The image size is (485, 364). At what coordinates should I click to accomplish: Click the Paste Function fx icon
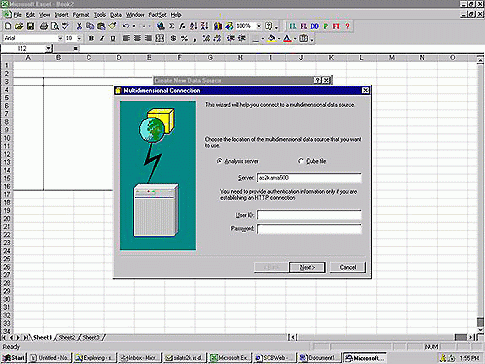182,26
